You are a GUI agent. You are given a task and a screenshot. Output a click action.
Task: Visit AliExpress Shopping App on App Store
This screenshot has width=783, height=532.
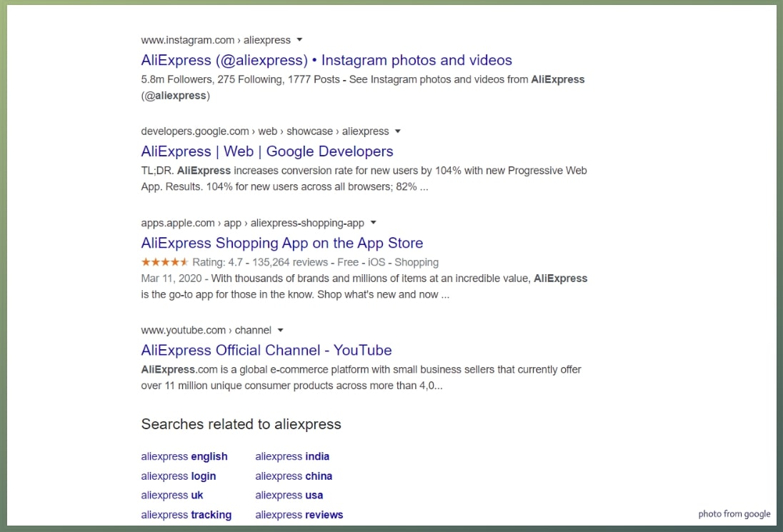tap(282, 243)
